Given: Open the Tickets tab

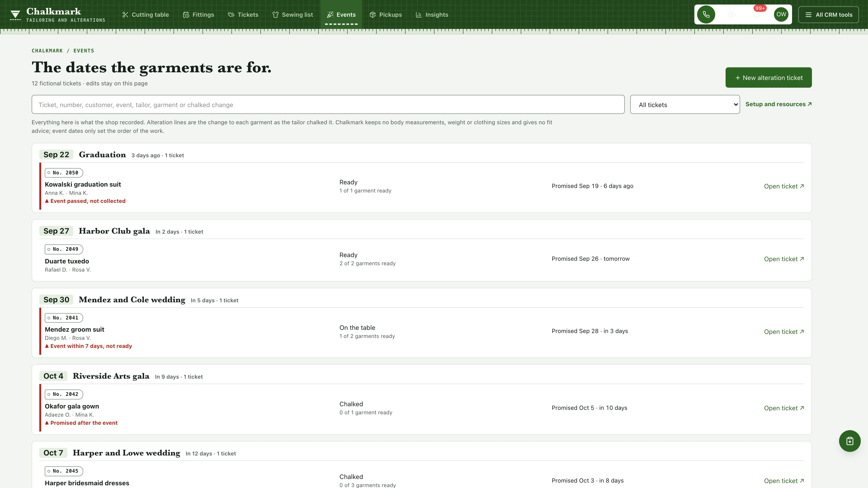Looking at the screenshot, I should coord(243,15).
